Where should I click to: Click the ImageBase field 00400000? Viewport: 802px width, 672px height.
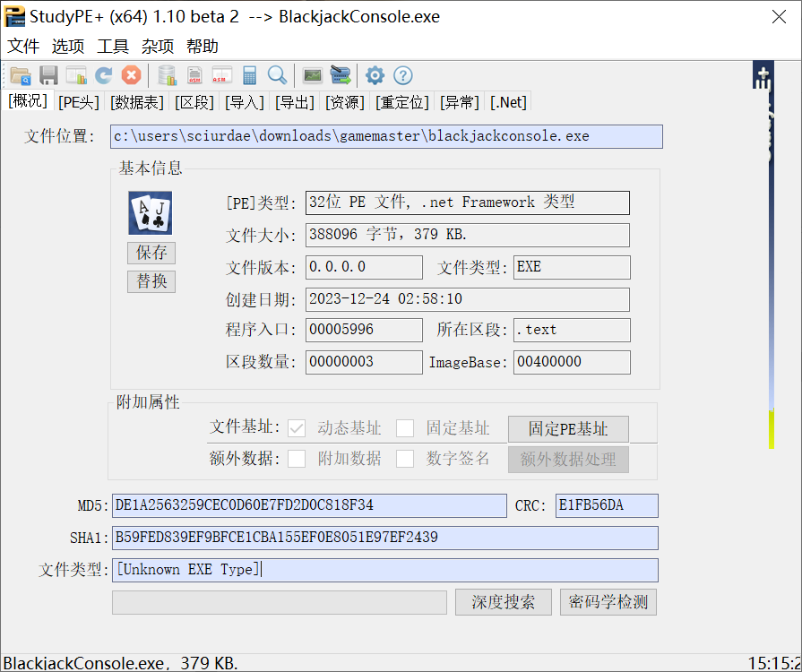tap(572, 362)
